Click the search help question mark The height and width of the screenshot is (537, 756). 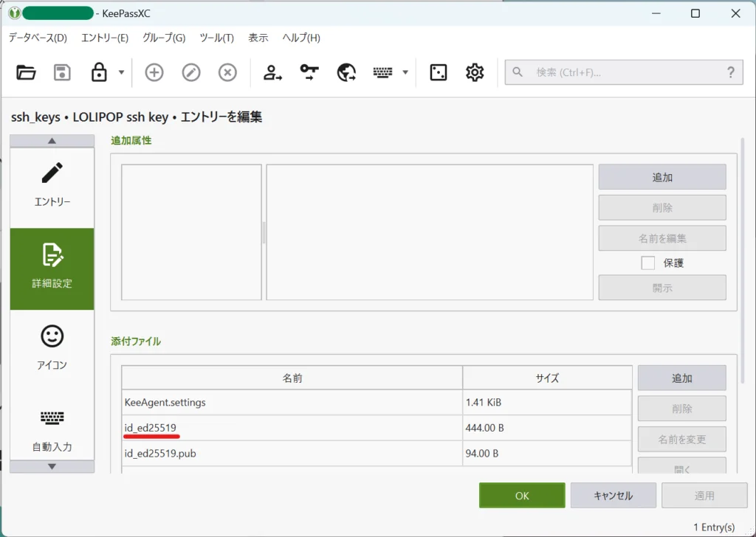point(731,72)
